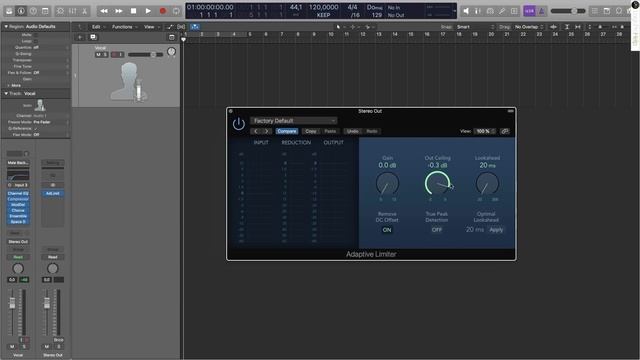The image size is (640, 360).
Task: Apply the optimal lookahead
Action: (x=496, y=230)
